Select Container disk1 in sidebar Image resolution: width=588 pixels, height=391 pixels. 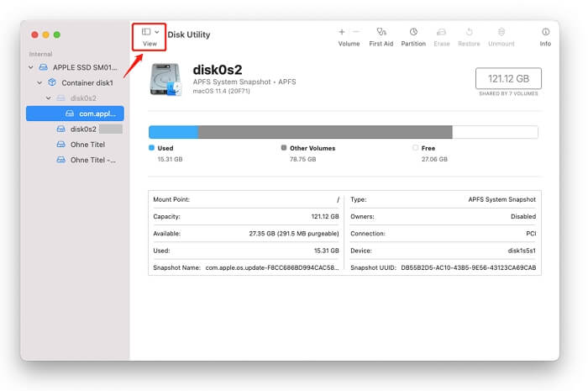tap(76, 82)
